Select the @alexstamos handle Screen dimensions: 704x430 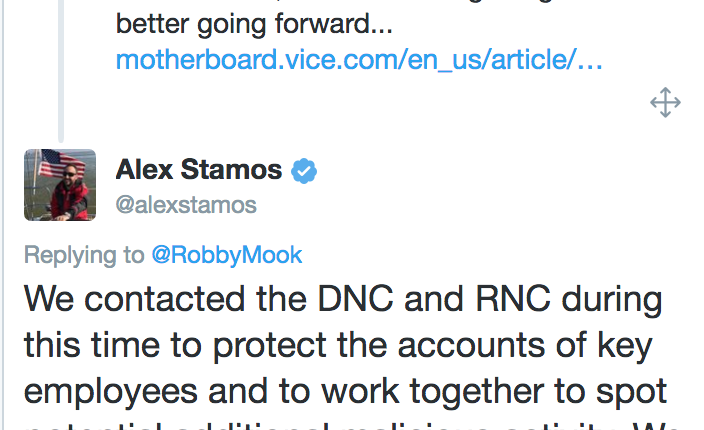tap(186, 205)
